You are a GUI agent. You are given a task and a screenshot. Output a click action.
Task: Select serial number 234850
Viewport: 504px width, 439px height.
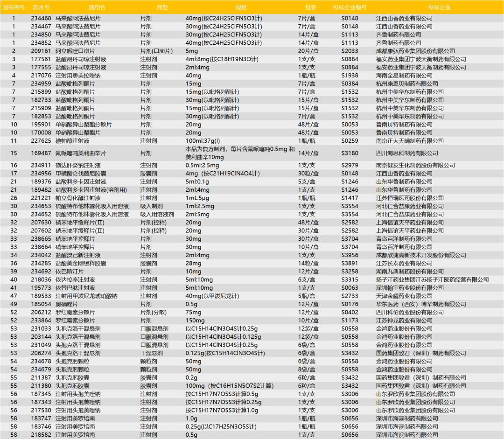41,35
